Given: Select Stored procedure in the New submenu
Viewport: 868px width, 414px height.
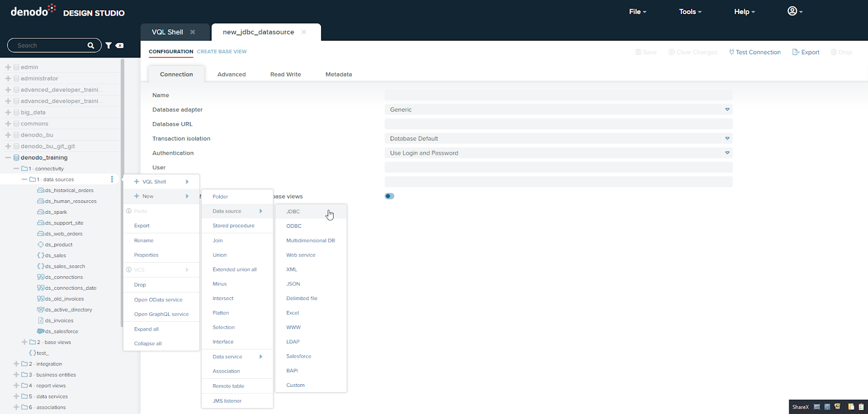Looking at the screenshot, I should [237, 226].
